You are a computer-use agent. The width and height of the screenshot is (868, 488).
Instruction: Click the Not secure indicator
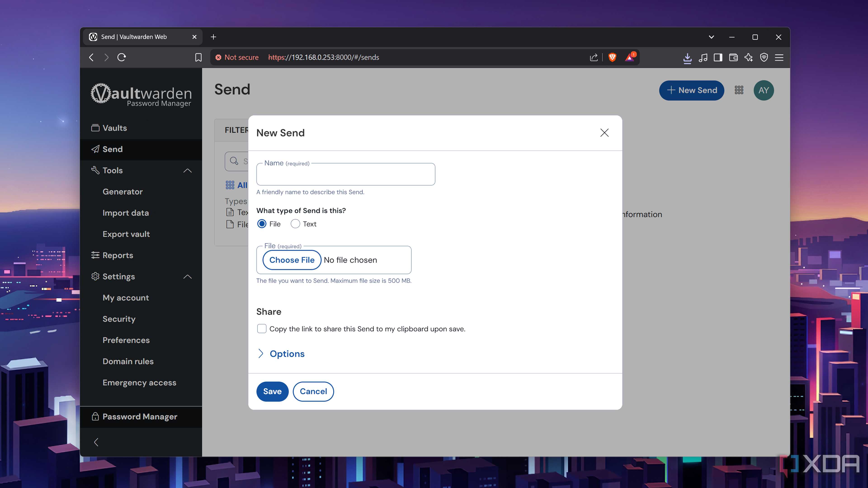click(237, 58)
